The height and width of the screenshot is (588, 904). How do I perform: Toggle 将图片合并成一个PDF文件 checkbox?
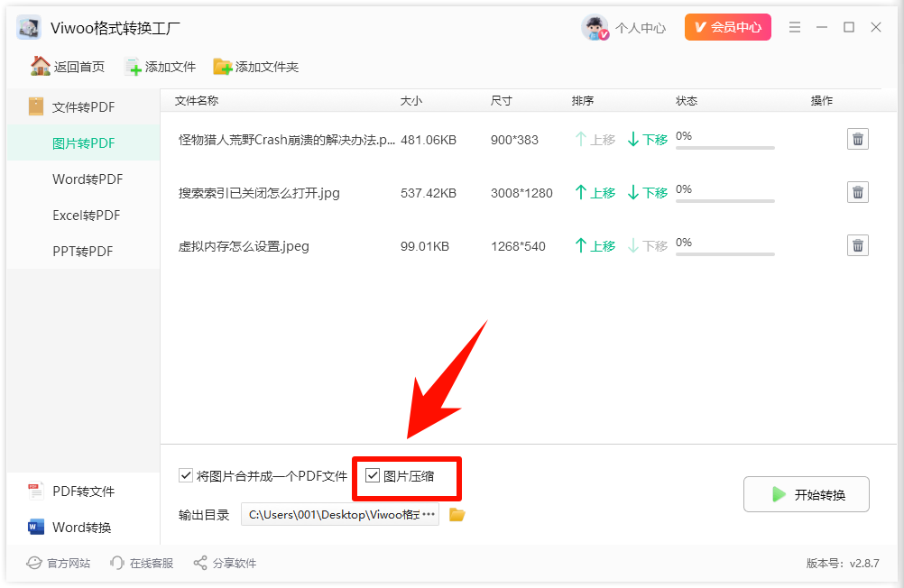coord(186,475)
